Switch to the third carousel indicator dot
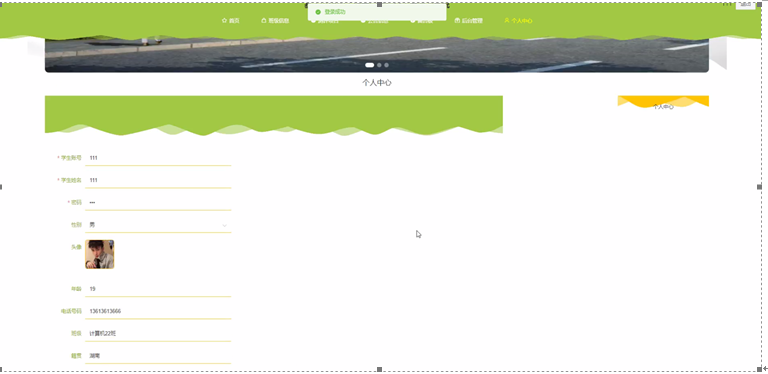 pos(386,65)
